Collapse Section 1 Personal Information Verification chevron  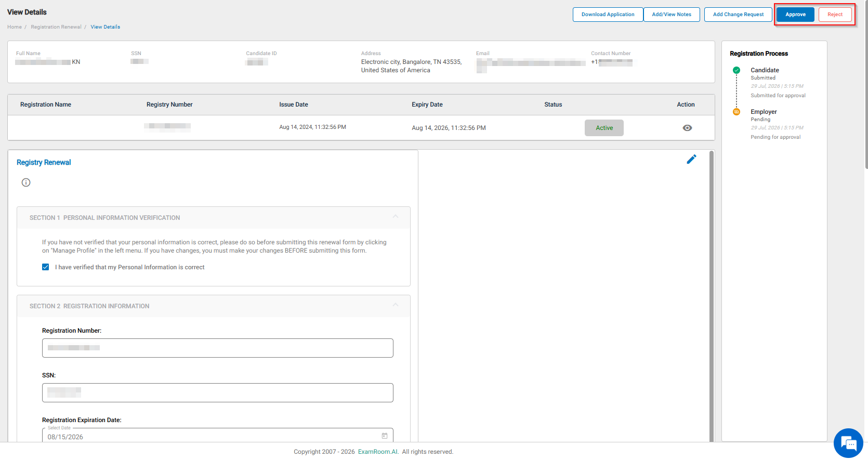tap(396, 217)
